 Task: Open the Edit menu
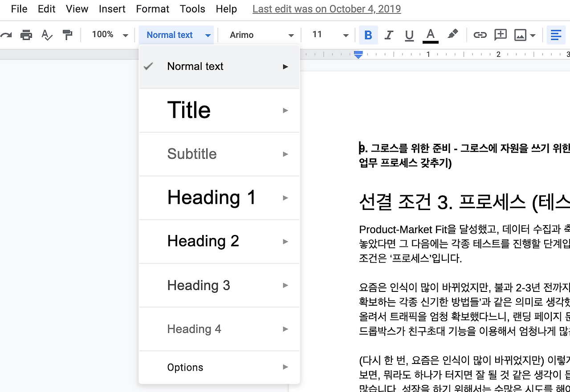(47, 9)
